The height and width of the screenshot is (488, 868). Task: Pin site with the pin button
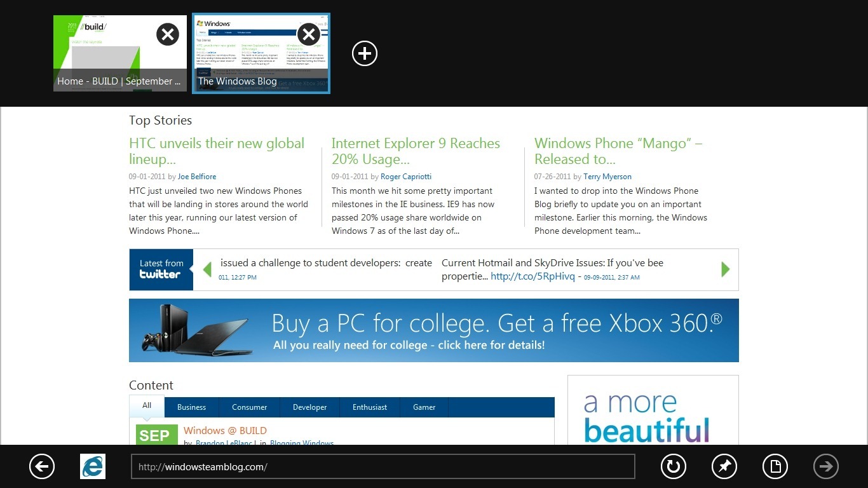[724, 467]
